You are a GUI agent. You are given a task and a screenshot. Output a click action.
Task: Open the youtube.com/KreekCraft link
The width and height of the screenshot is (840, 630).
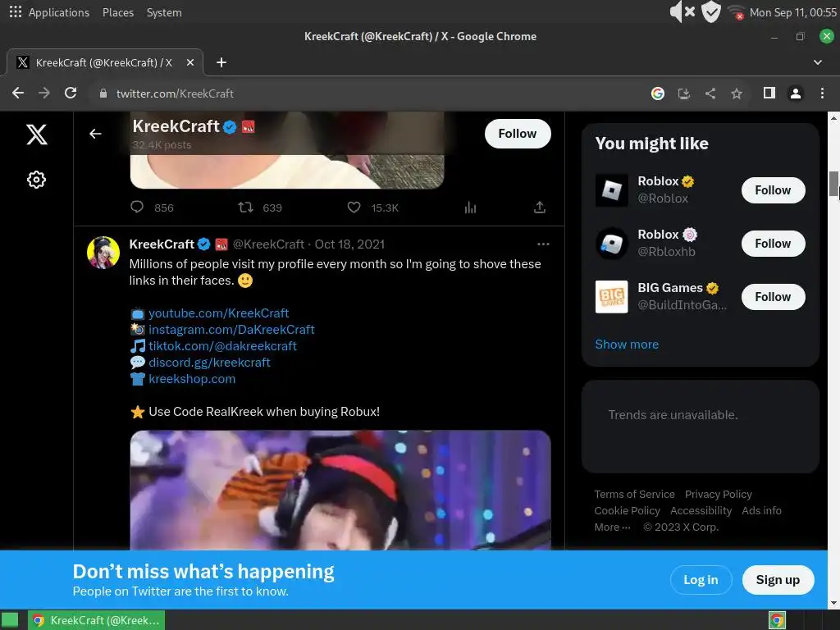coord(218,313)
